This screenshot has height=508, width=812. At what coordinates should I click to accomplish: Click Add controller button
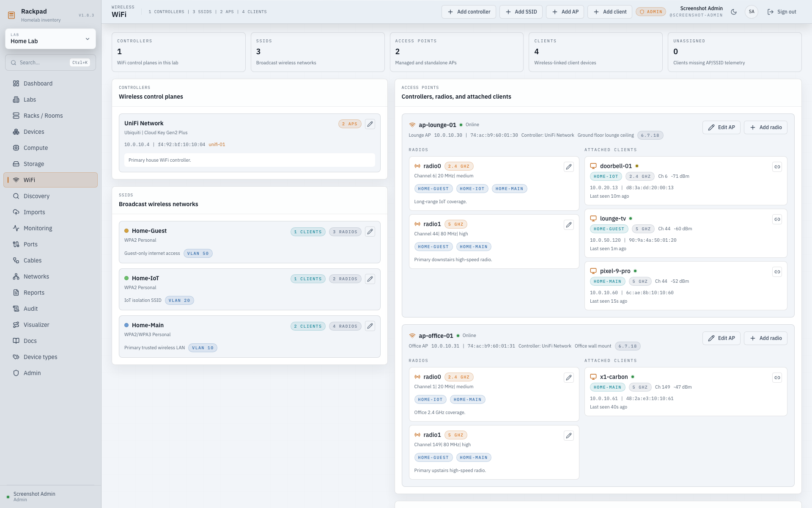coord(469,12)
